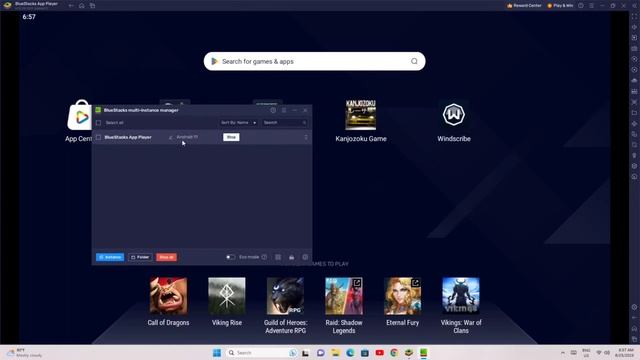Open the Windscribe app
640x360 pixels.
(x=453, y=115)
